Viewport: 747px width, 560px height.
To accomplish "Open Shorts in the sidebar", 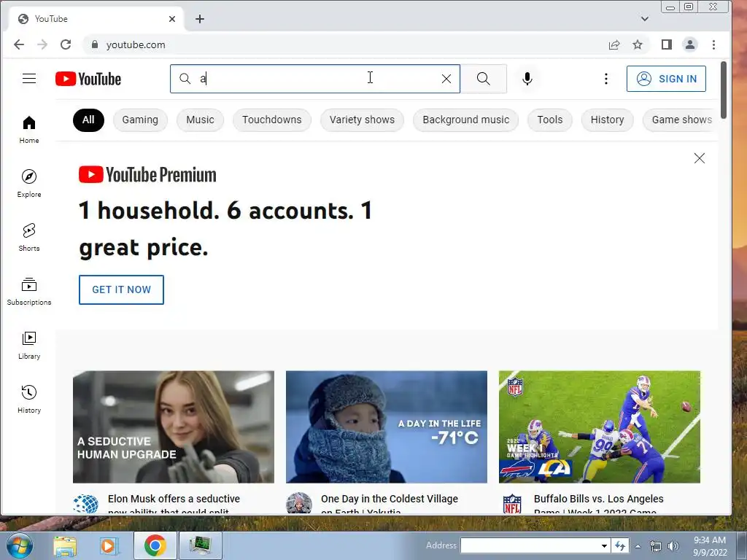I will [x=29, y=237].
